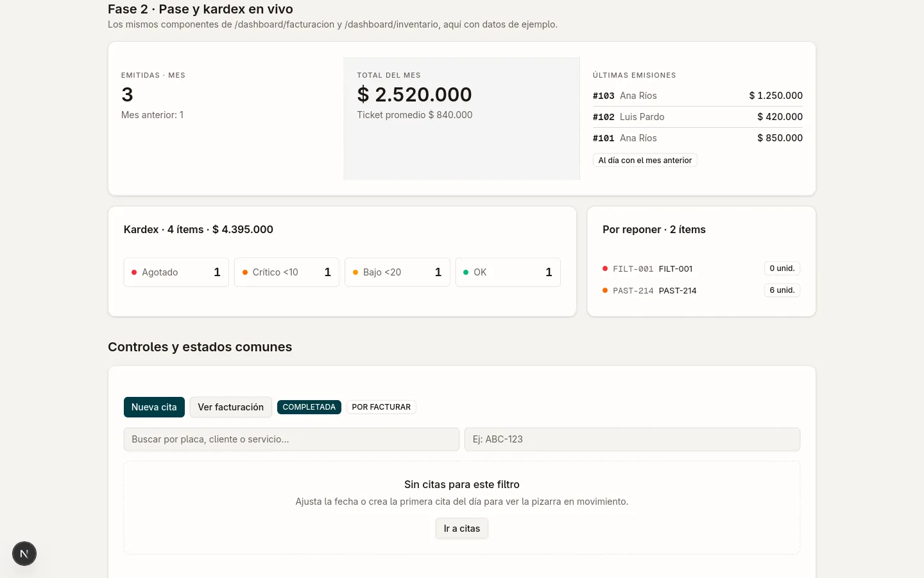The image size is (924, 578).
Task: Open invoice #101 Ana Ríos
Action: point(698,138)
